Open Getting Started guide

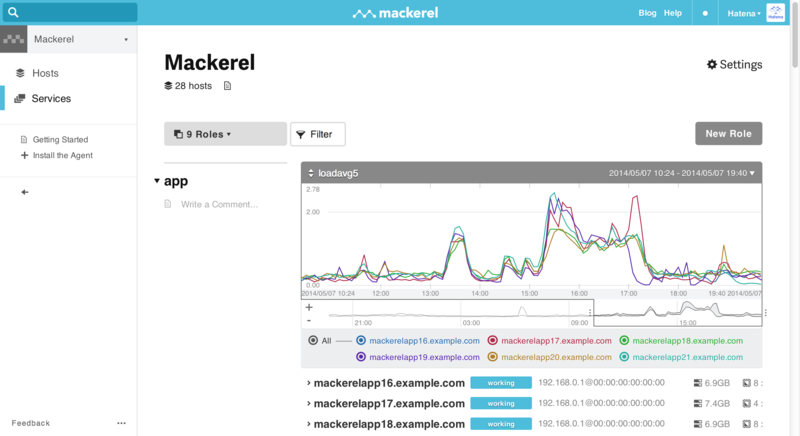(60, 139)
